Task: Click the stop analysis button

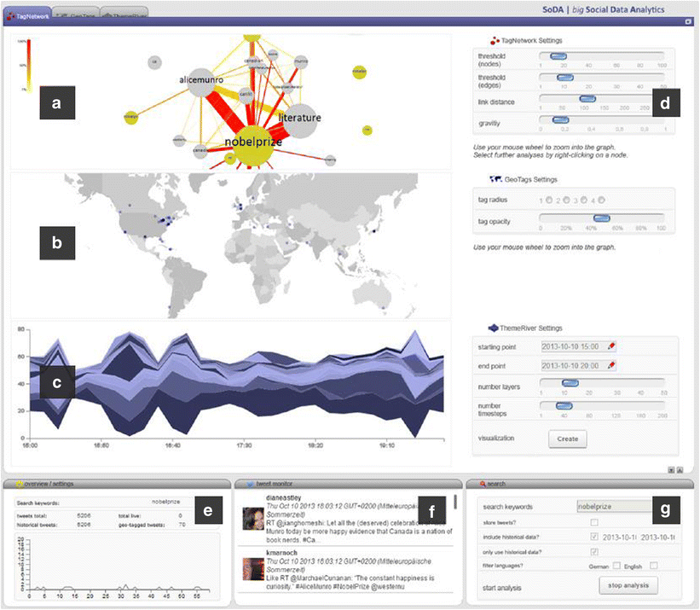Action: (x=628, y=585)
